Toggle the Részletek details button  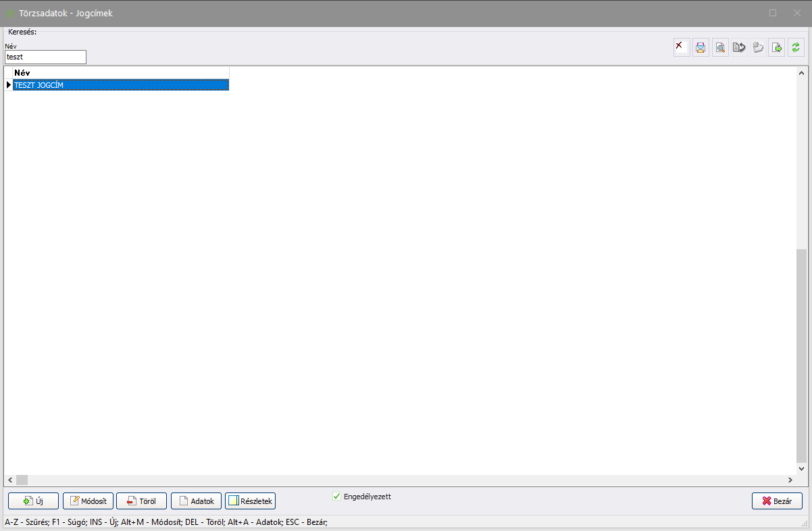click(250, 501)
